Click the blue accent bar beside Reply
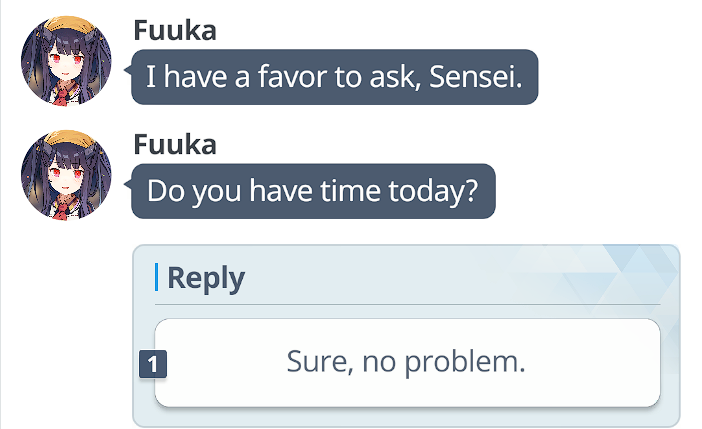 (x=157, y=277)
